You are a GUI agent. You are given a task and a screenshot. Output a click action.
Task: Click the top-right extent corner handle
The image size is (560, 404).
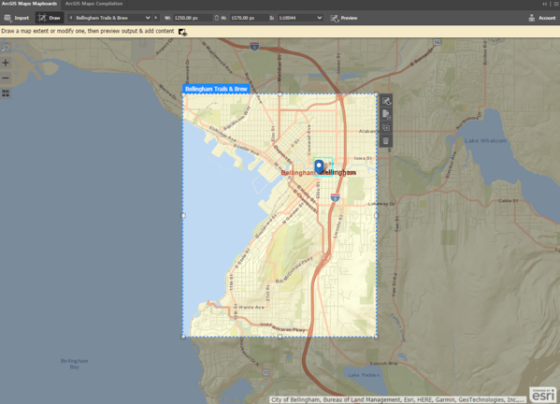tap(376, 94)
